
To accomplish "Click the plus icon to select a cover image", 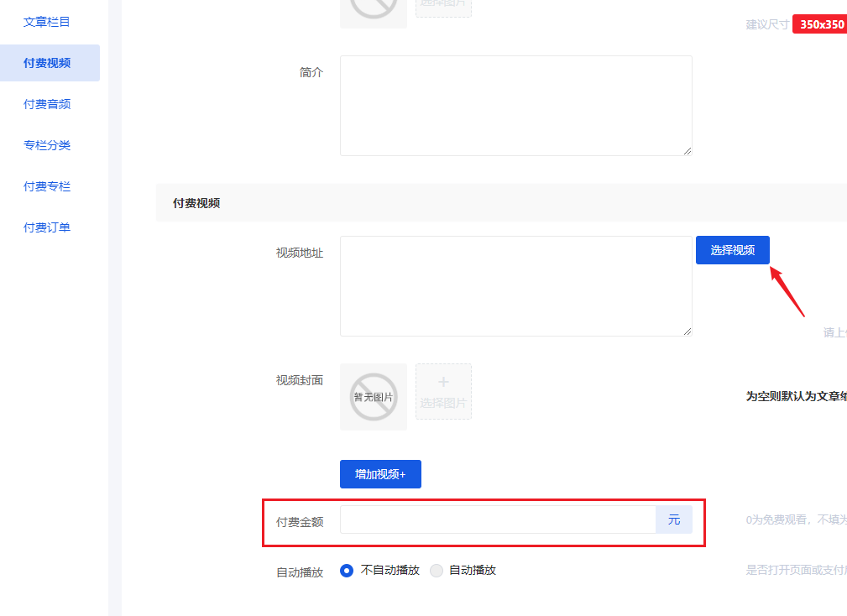I will pyautogui.click(x=443, y=391).
